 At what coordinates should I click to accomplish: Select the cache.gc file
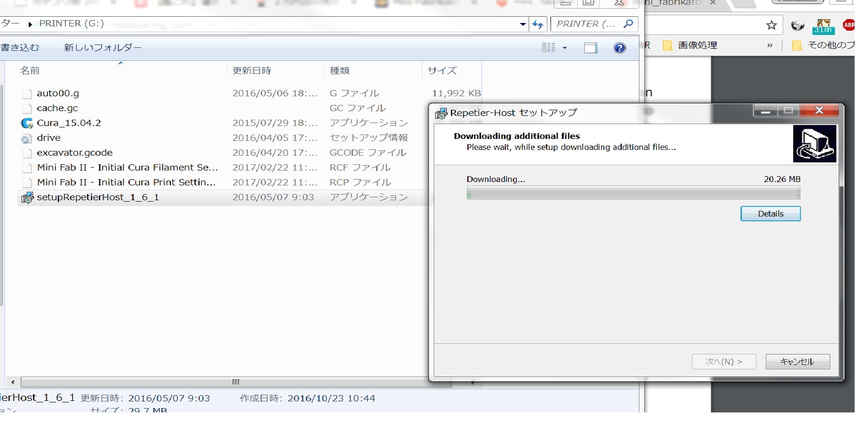tap(57, 108)
